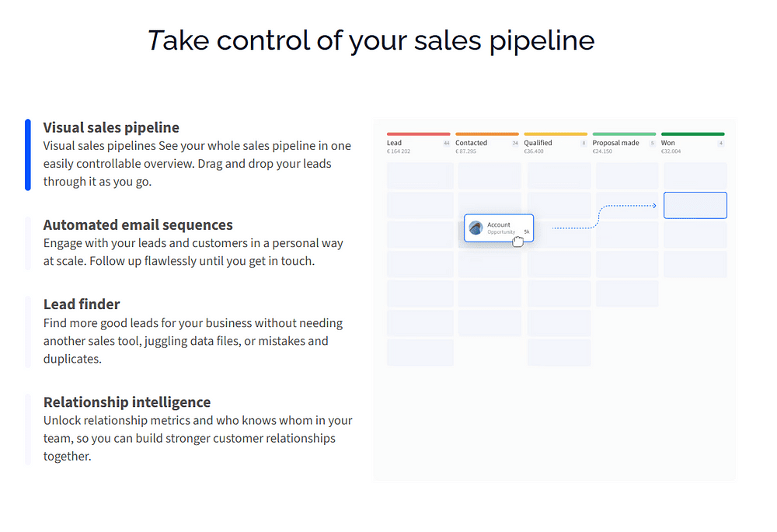Click the dark green Won stage bar

point(693,134)
